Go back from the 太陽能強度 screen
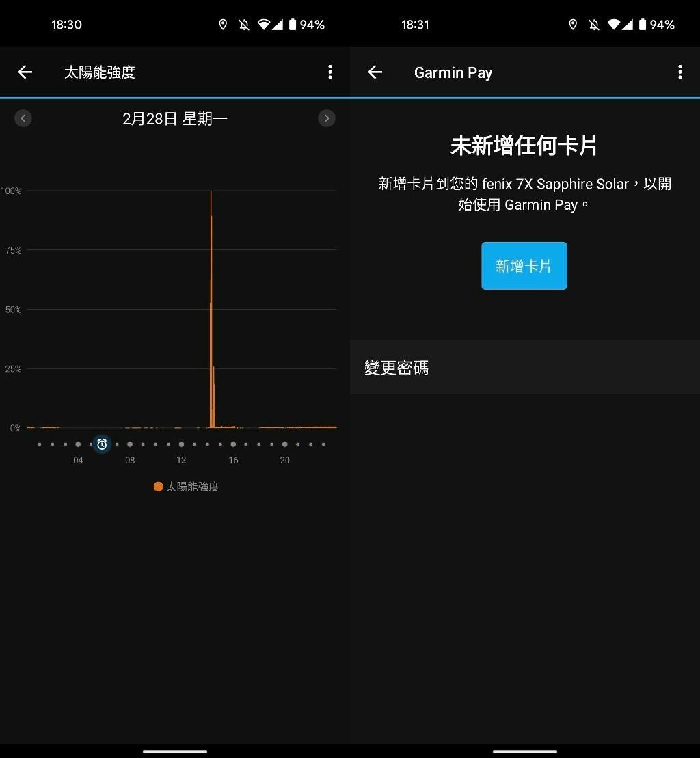This screenshot has width=700, height=758. point(25,72)
